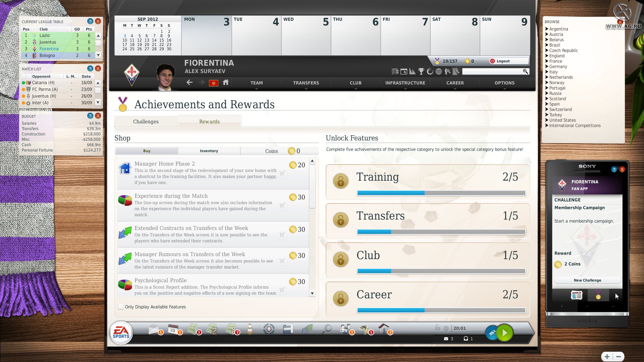Open the mail envelope icon in bottom toolbar

click(x=154, y=329)
